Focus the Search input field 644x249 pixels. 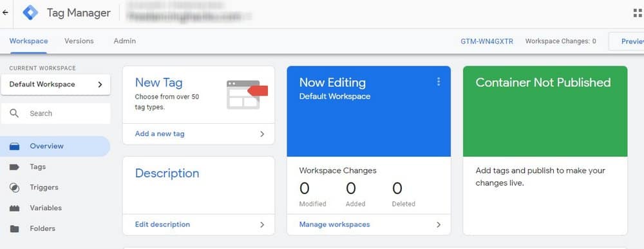[55, 113]
